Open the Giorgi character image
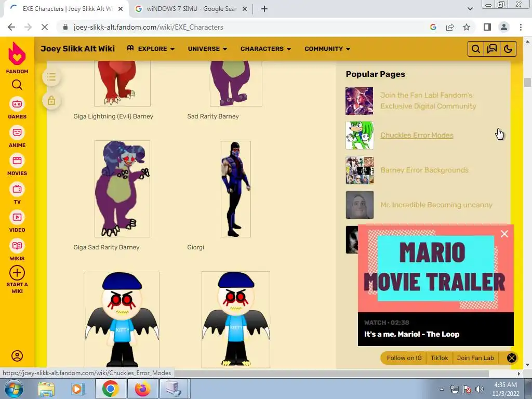The image size is (532, 399). coord(236,189)
